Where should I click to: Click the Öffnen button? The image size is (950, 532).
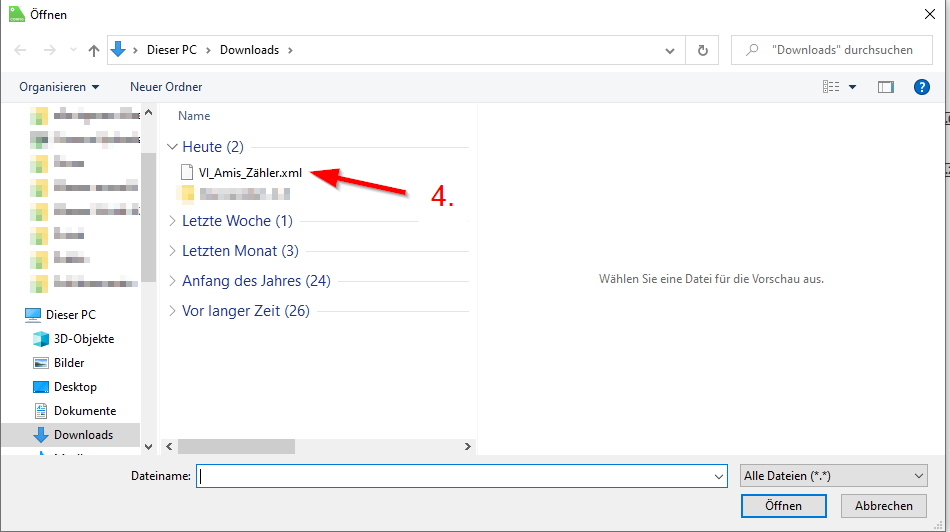(x=783, y=506)
